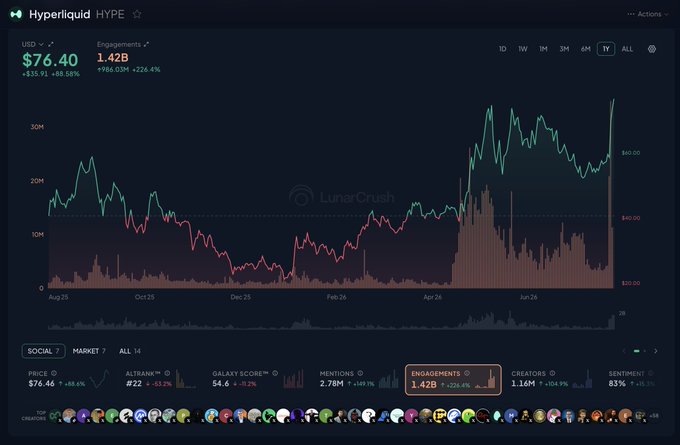
Task: Click the Jun 26 date label
Action: pyautogui.click(x=528, y=297)
